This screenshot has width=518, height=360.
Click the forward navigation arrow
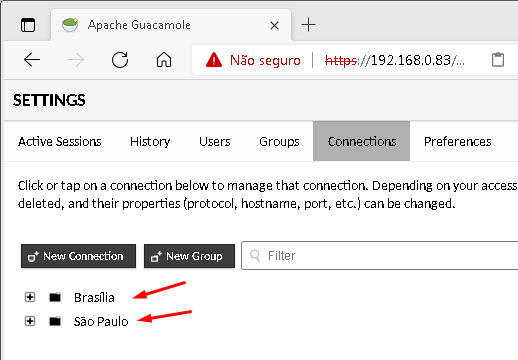[76, 60]
